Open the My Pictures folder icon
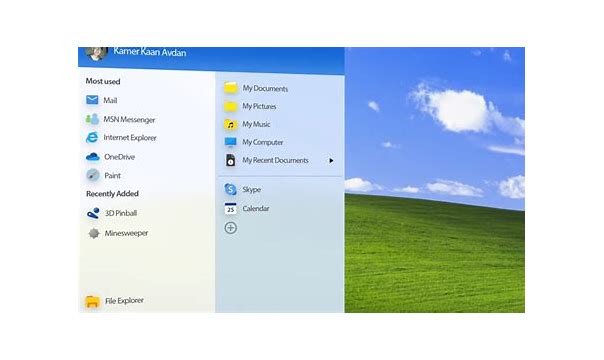 click(230, 106)
